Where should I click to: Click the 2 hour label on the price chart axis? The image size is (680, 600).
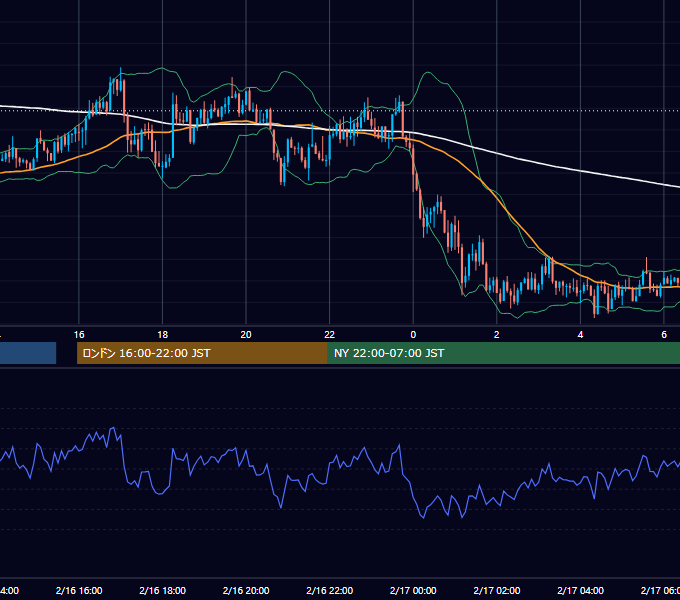pyautogui.click(x=497, y=335)
